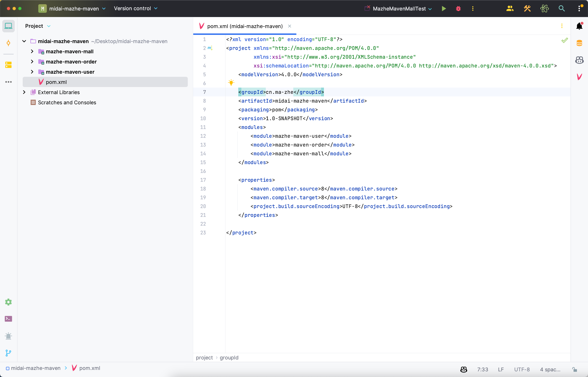Click the Search Everywhere magnifier icon

(x=561, y=9)
